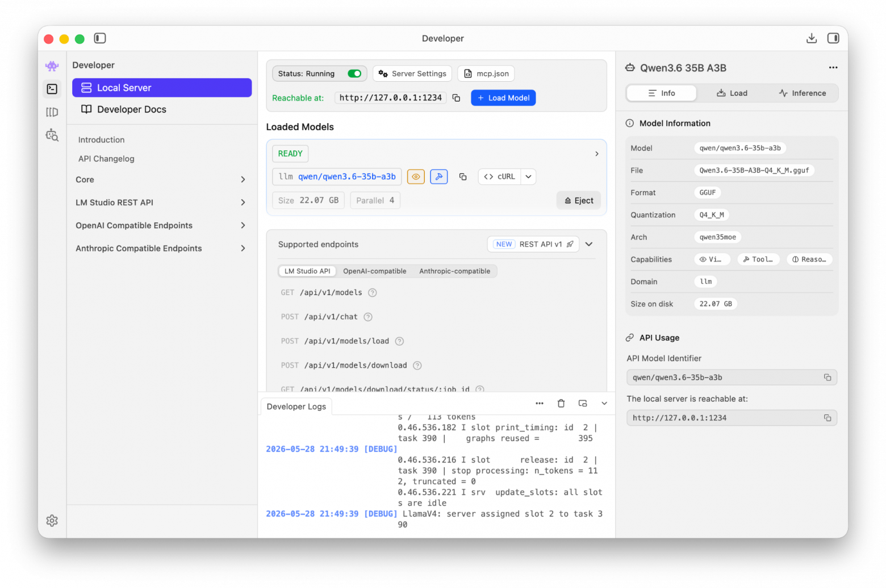Open the model search sidebar icon
The width and height of the screenshot is (886, 588).
tap(52, 135)
